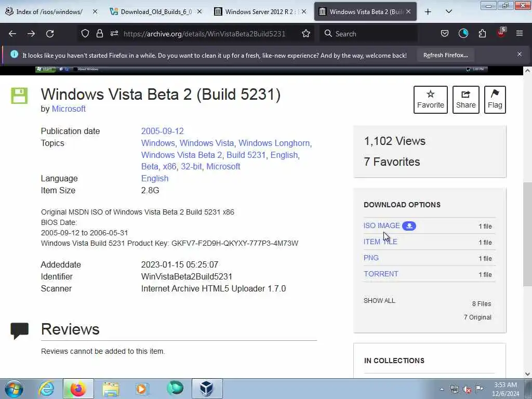Click SHOW ALL download files
Screen dimensions: 532x399
pos(379,301)
